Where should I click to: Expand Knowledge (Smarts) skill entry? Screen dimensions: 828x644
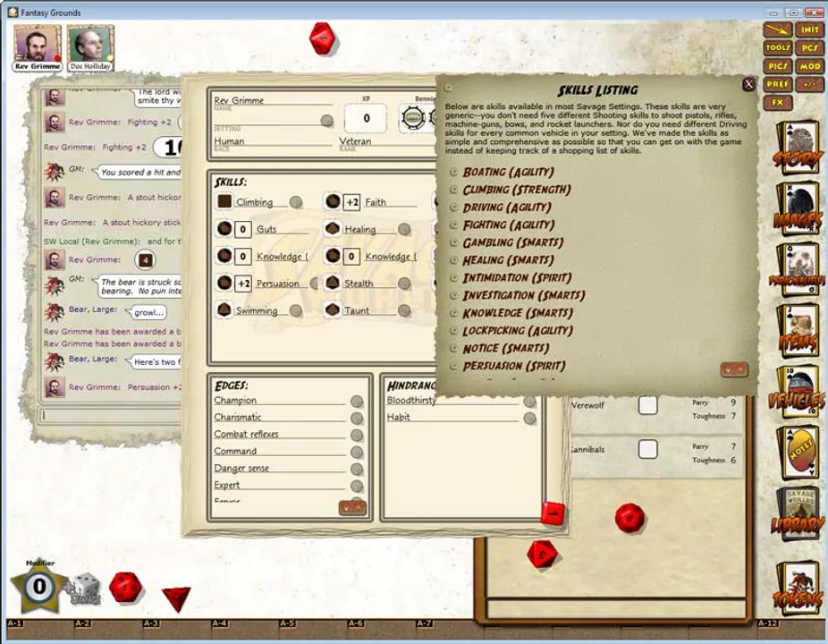click(x=453, y=313)
